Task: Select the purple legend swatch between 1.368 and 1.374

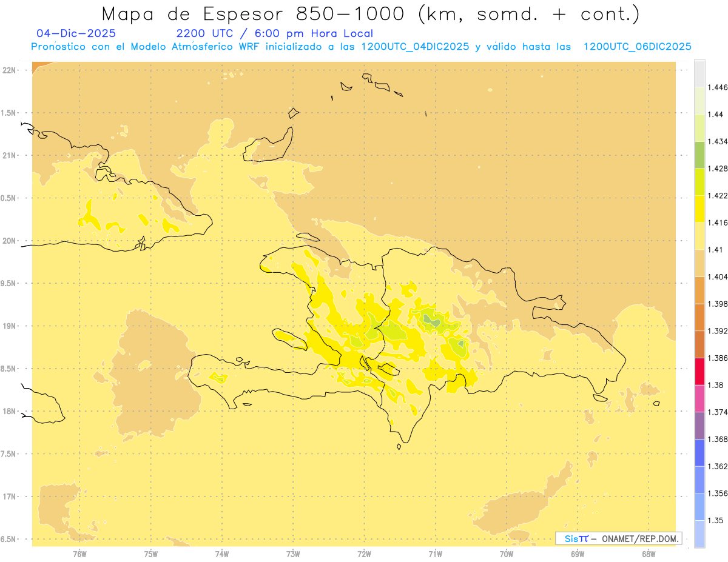Action: [699, 426]
